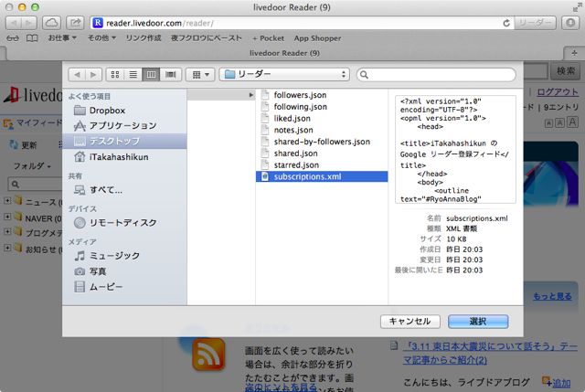The width and height of the screenshot is (585, 392).
Task: Select starred.json file
Action: click(x=322, y=165)
